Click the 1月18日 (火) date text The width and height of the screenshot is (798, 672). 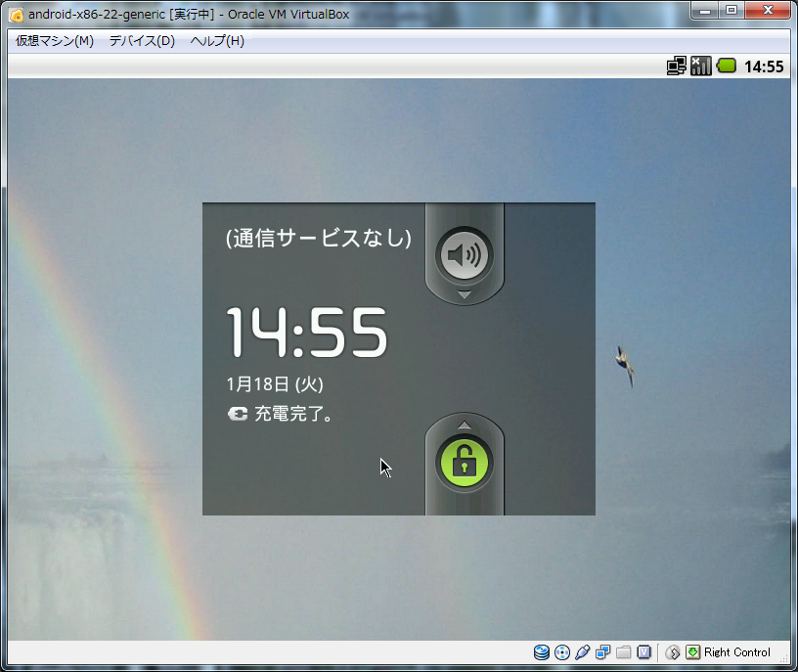coord(275,383)
